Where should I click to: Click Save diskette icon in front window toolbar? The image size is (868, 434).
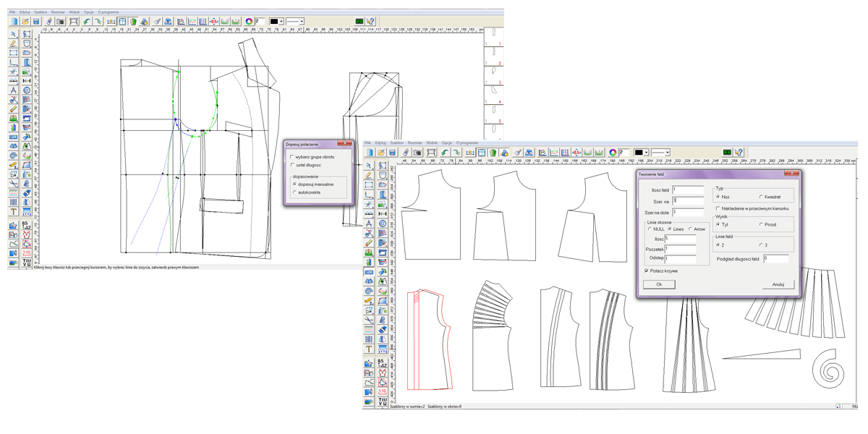tap(392, 153)
